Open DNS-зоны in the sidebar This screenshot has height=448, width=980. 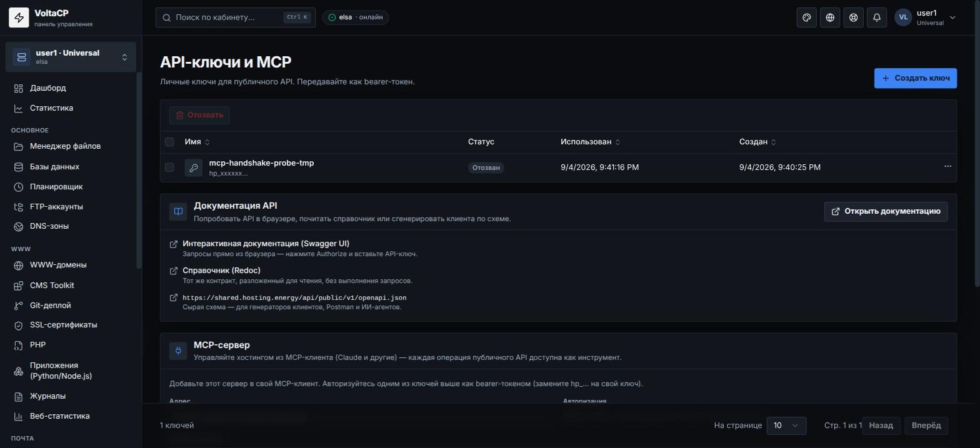[x=71, y=226]
